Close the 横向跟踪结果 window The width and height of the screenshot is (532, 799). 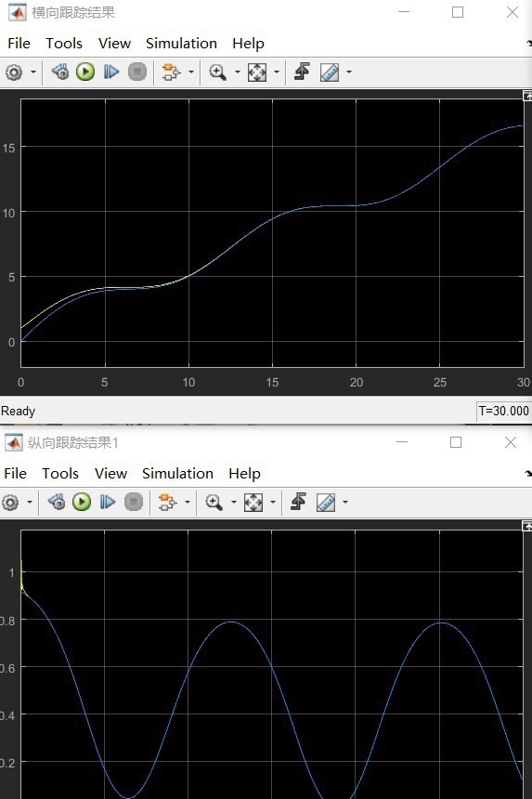[513, 12]
